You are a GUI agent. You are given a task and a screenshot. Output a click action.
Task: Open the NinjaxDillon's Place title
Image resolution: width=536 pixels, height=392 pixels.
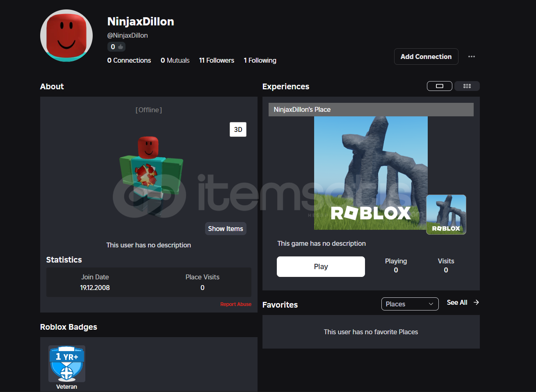(x=302, y=109)
